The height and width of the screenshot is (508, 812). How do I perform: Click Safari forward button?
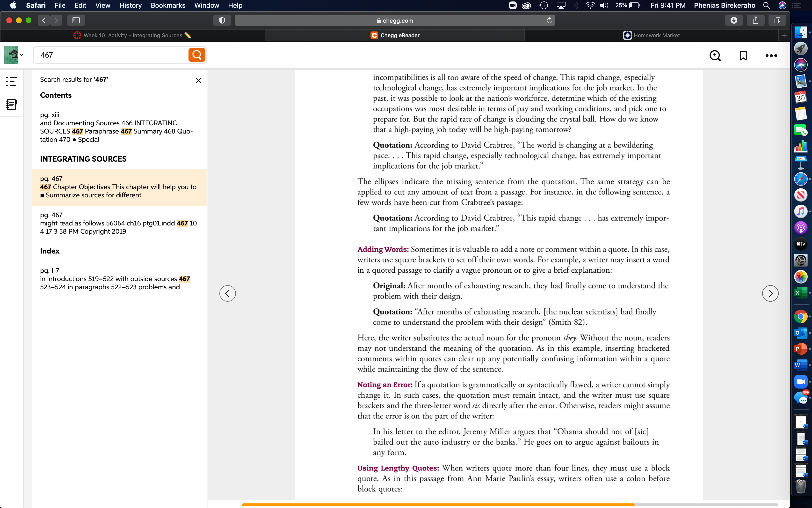(x=56, y=21)
